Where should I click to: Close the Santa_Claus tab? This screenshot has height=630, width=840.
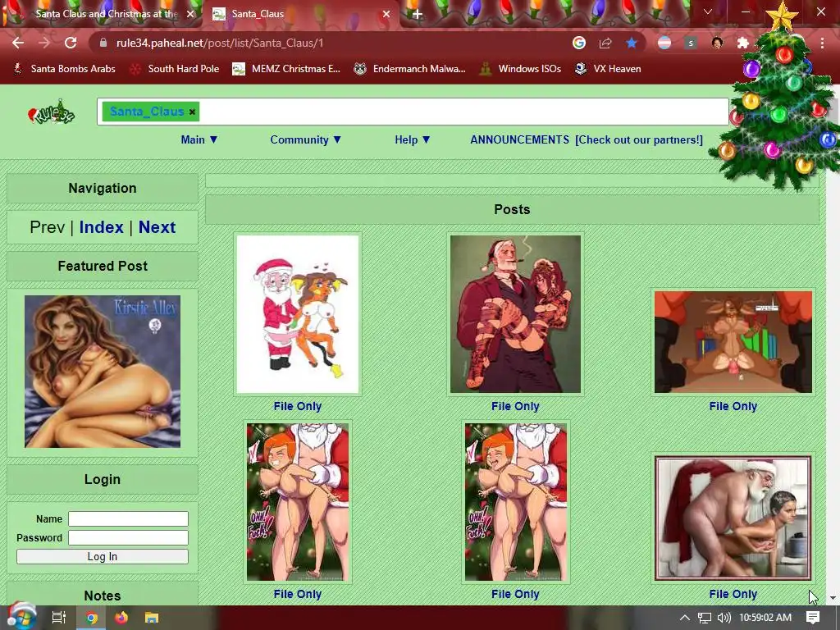coord(386,14)
